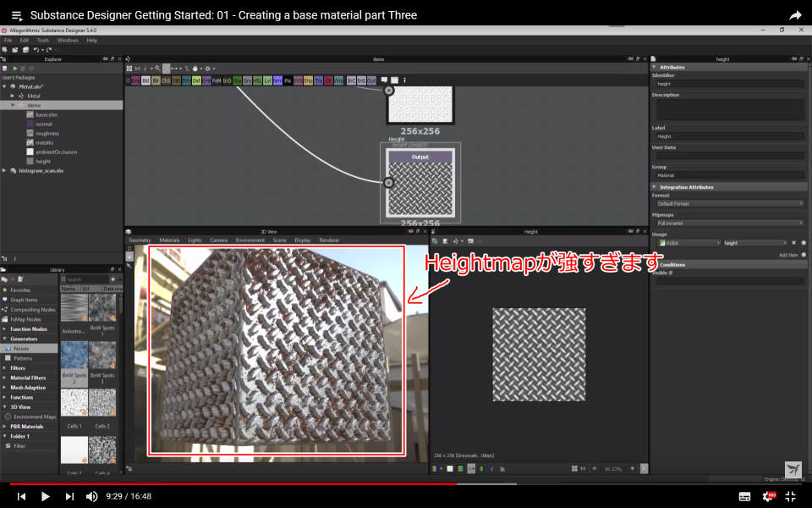Click the redo arrow in main toolbar
This screenshot has width=812, height=508.
tap(49, 50)
